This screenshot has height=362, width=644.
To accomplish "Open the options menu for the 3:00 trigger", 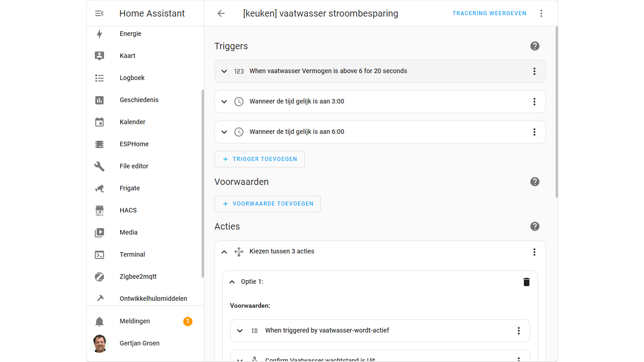I will tap(534, 102).
